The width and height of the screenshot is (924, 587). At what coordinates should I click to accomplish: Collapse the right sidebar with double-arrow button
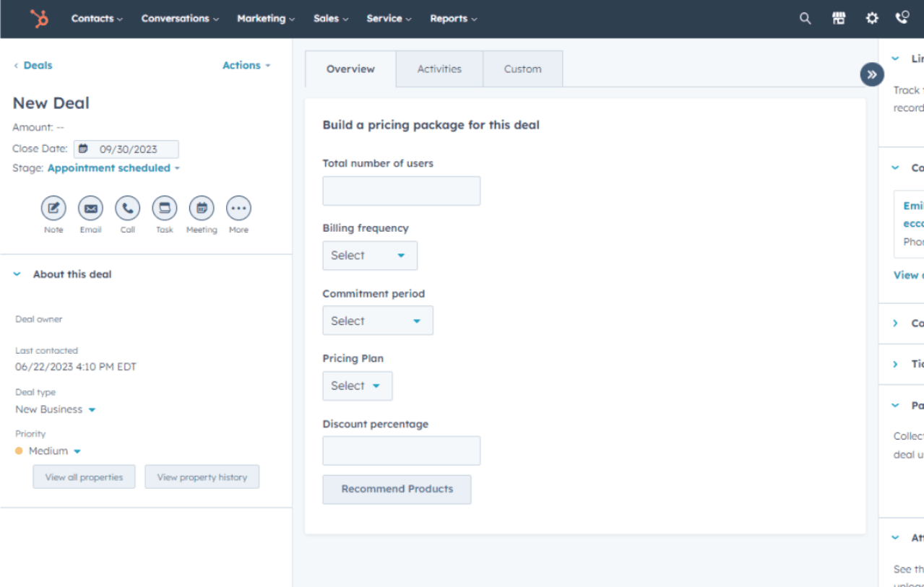[x=871, y=74]
